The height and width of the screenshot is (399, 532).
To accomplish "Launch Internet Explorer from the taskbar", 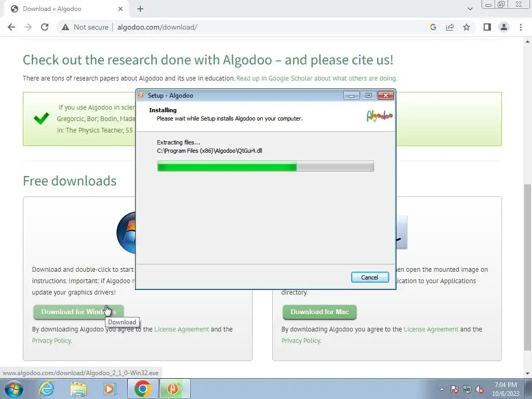I will click(x=46, y=389).
